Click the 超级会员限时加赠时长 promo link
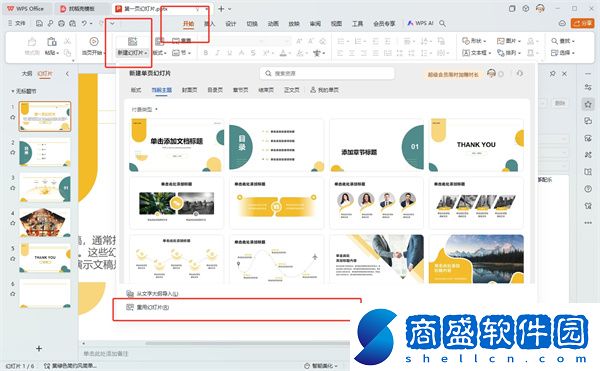The width and height of the screenshot is (600, 371). [453, 75]
